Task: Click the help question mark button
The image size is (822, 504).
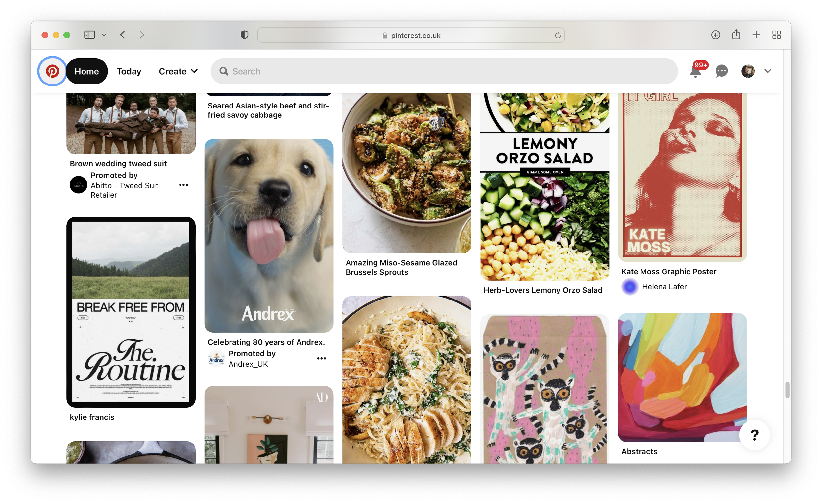Action: tap(754, 435)
